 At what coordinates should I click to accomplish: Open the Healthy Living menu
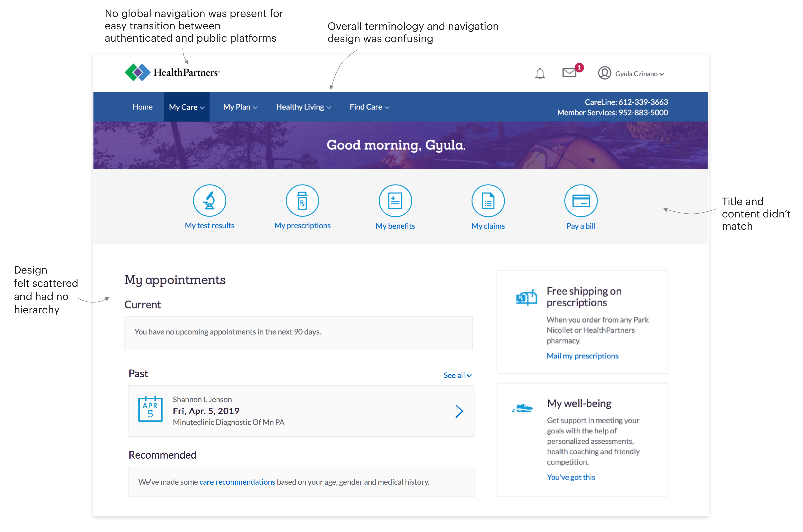[x=303, y=107]
